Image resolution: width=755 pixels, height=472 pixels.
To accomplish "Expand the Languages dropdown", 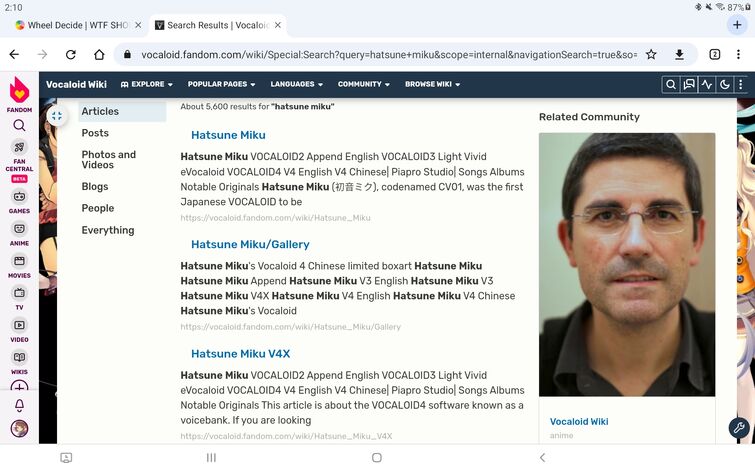I will click(x=297, y=84).
